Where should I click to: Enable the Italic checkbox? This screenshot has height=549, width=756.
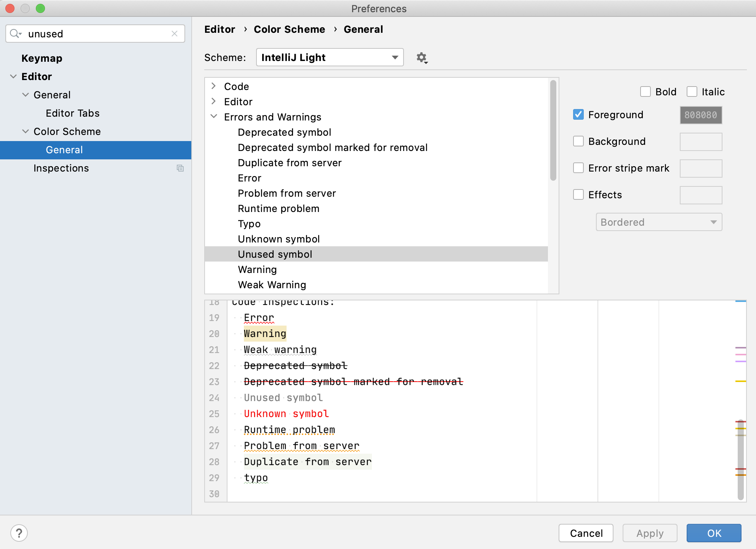point(692,91)
